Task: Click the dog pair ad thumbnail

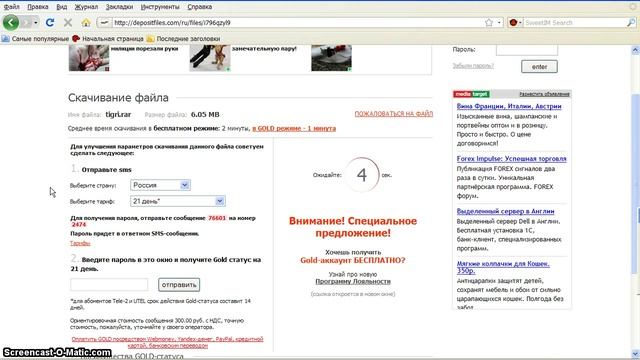Action: tap(210, 58)
